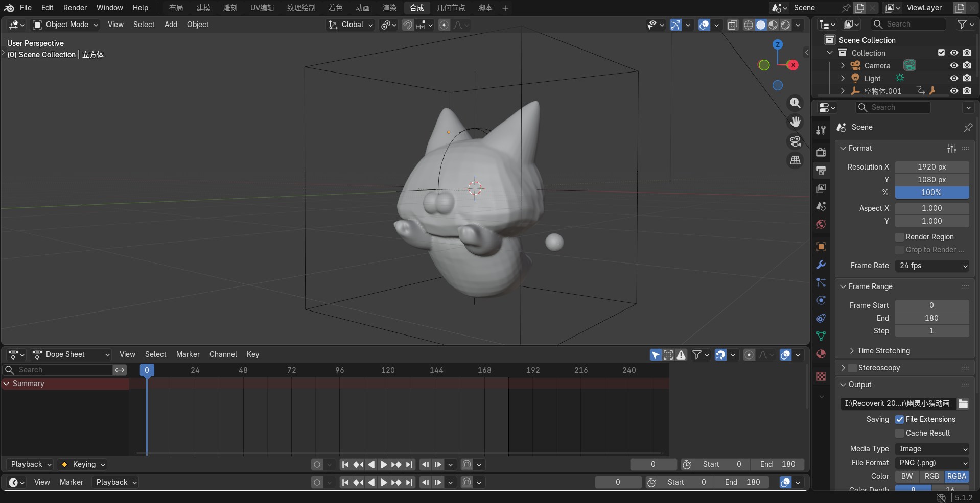
Task: Select rendered viewport shading
Action: 785,25
